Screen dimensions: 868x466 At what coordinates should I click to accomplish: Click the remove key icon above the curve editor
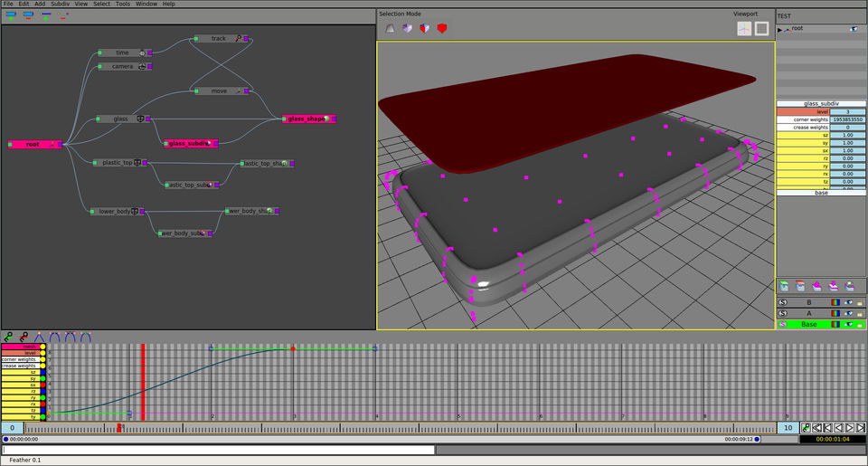(x=24, y=337)
